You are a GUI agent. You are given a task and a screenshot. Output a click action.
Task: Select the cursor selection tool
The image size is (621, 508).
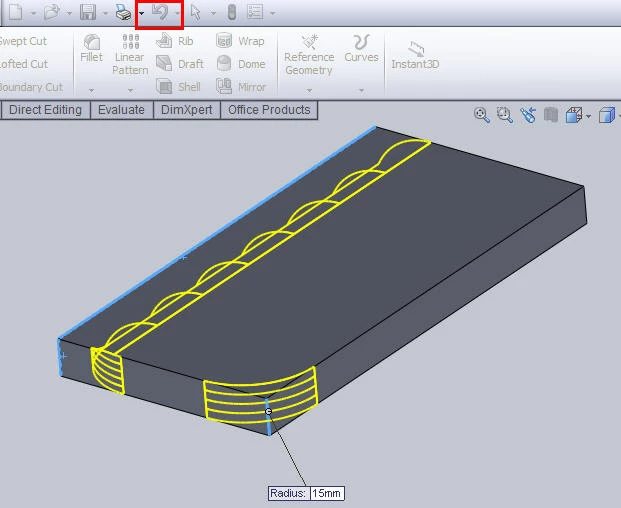click(x=196, y=12)
